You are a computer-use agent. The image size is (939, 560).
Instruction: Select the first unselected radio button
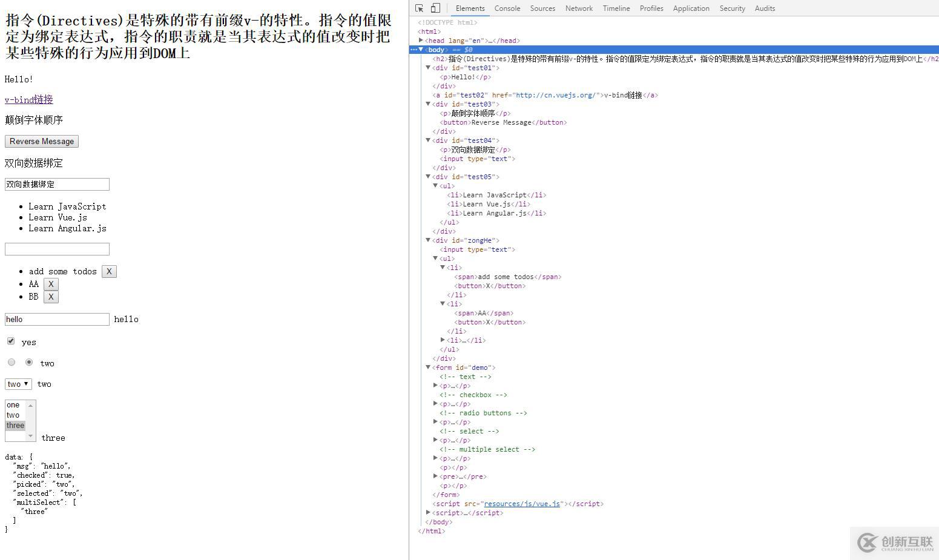click(12, 362)
